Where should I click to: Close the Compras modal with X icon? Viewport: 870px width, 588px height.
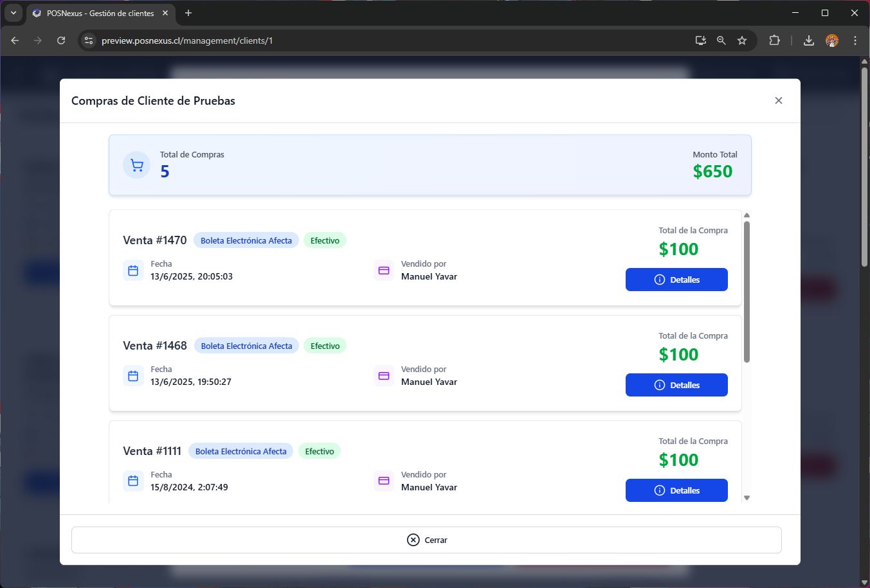click(x=778, y=100)
